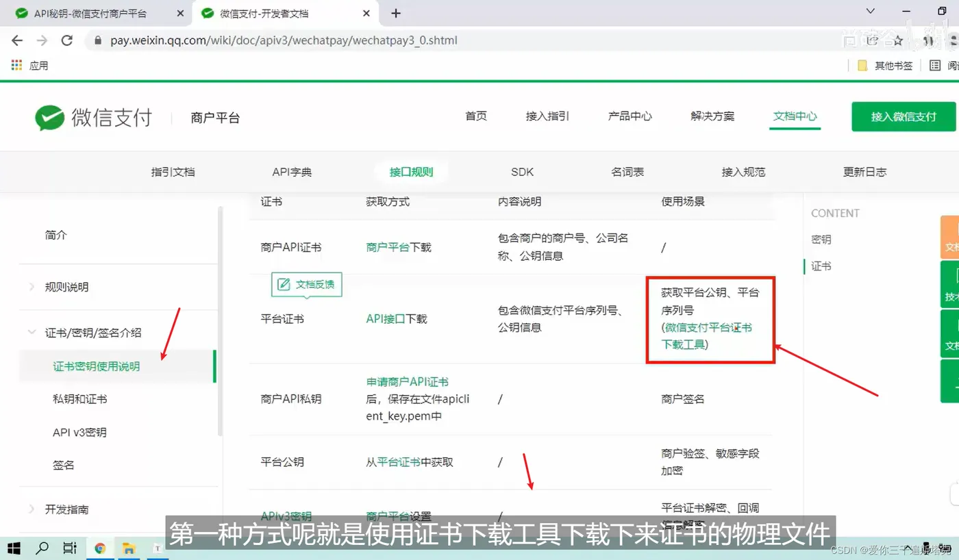959x560 pixels.
Task: Click the 使用场景 column header
Action: (683, 201)
